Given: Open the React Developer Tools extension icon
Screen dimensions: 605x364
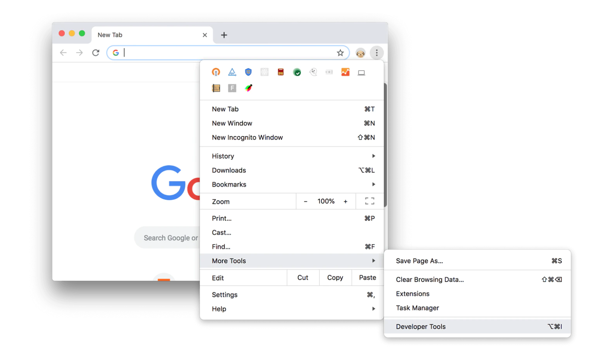Looking at the screenshot, I should click(x=264, y=72).
